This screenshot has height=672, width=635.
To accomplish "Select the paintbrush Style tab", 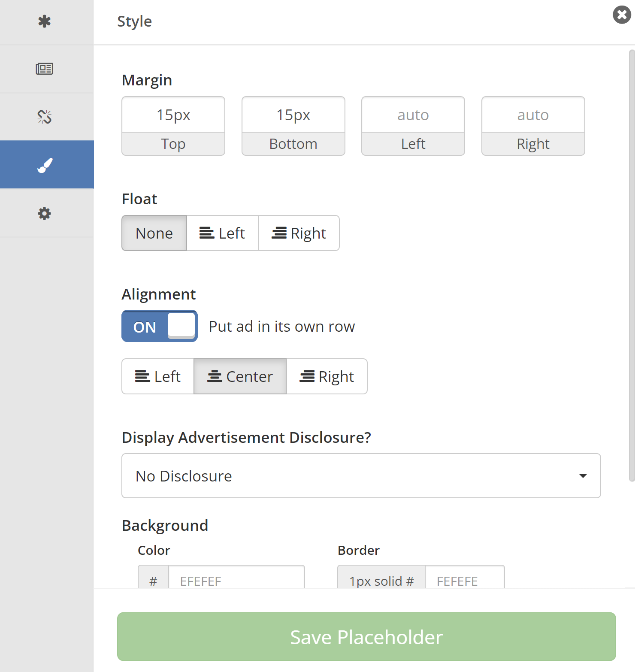I will [45, 165].
